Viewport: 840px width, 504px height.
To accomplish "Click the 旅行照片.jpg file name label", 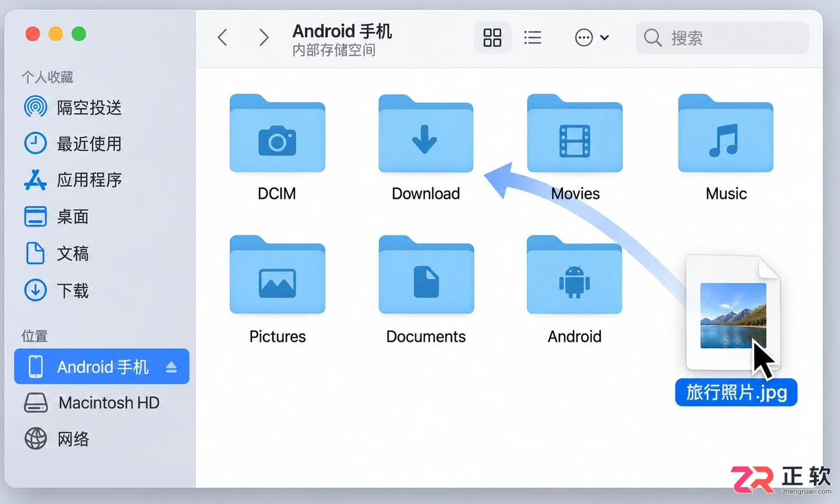I will tap(736, 392).
